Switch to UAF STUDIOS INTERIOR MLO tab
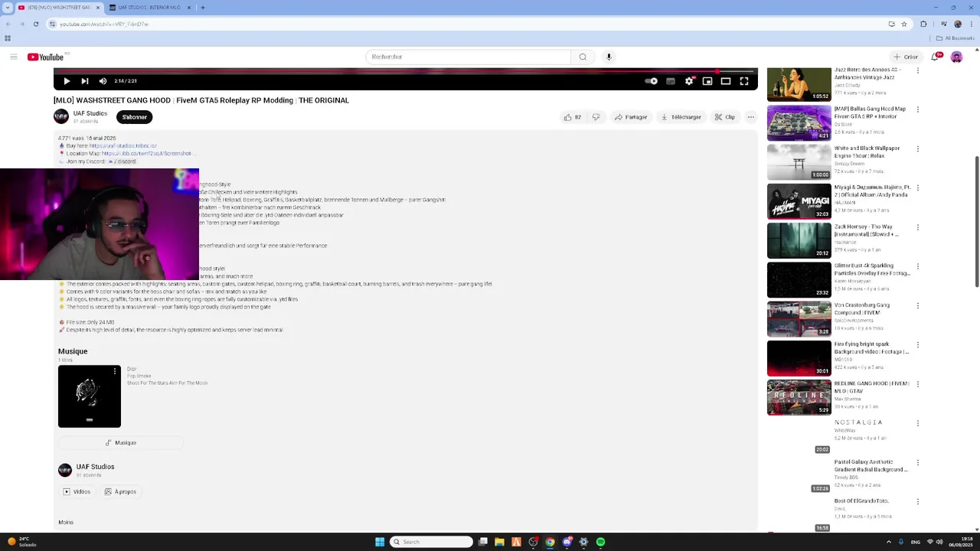The image size is (980, 551). [x=149, y=8]
